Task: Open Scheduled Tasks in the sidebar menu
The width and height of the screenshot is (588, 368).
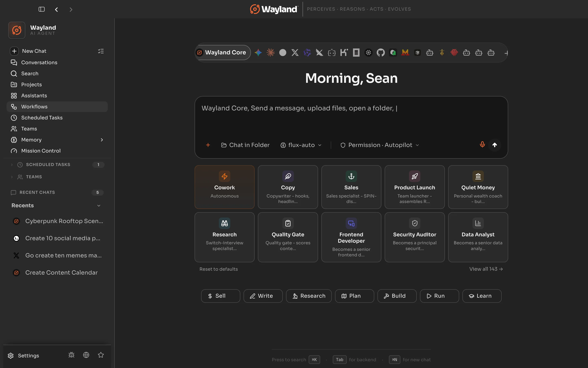Action: 57,118
